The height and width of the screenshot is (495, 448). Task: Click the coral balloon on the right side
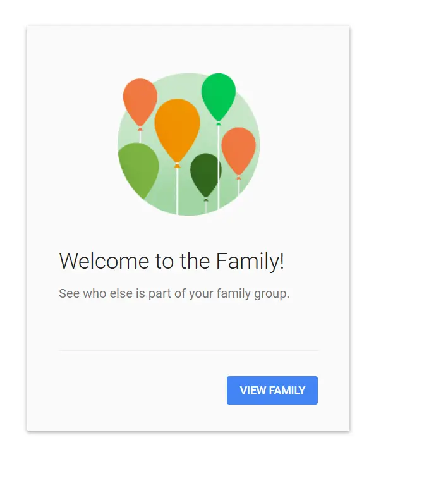(x=238, y=151)
